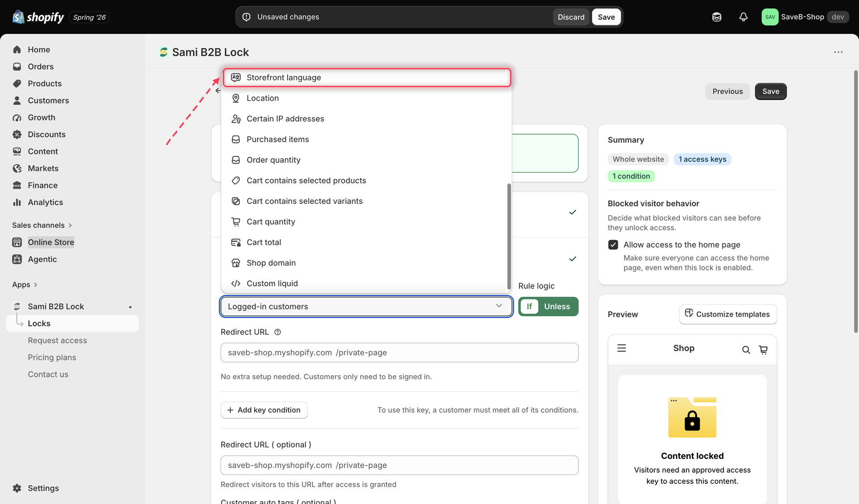Click the Content sidebar icon

coord(17,152)
